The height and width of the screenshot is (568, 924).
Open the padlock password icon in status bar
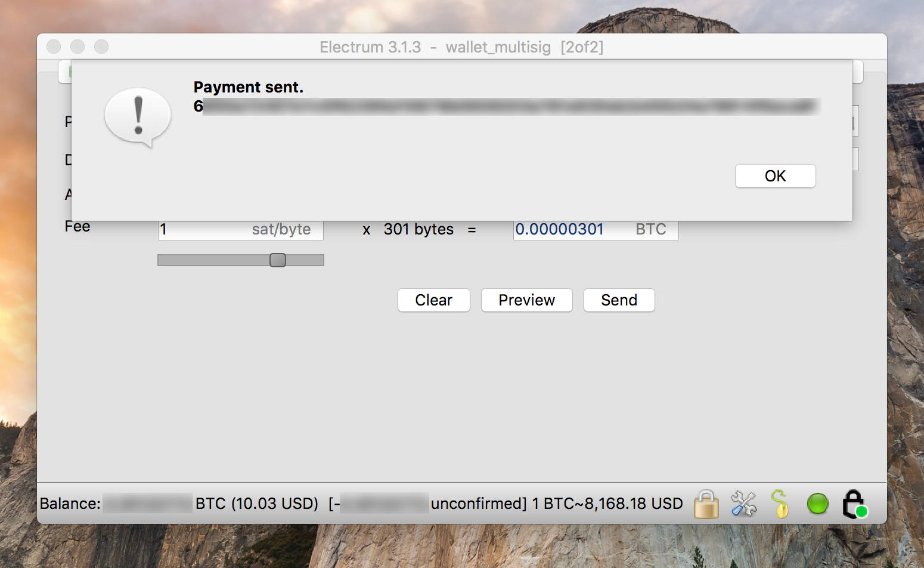(706, 504)
